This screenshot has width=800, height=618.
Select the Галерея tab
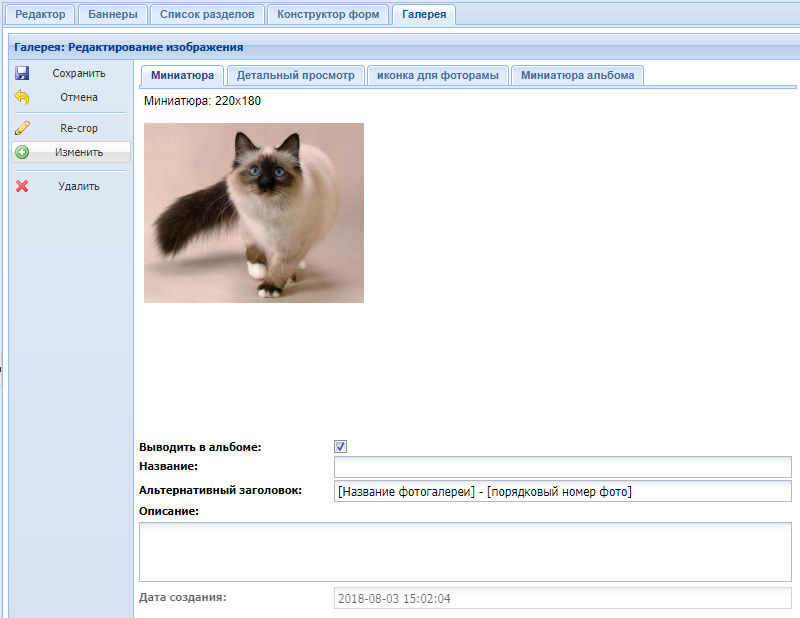424,14
